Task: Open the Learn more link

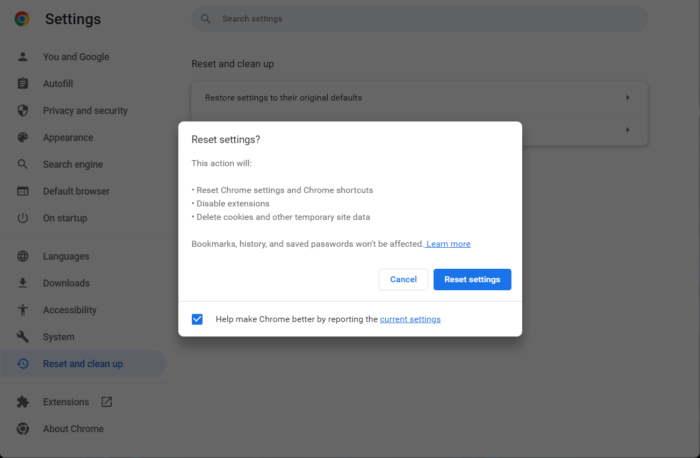Action: 448,244
